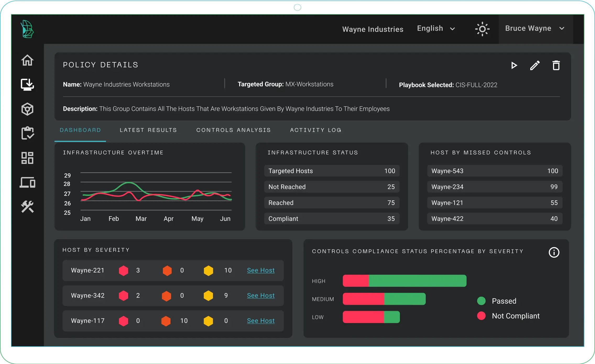Viewport: 595px width, 364px height.
Task: Click the Wayne-117 host name
Action: 88,321
